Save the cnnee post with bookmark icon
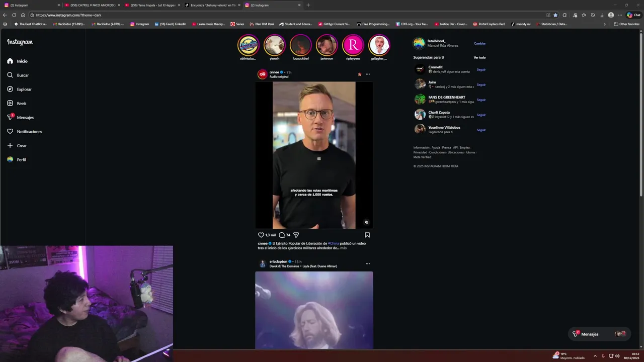This screenshot has height=362, width=644. point(367,235)
